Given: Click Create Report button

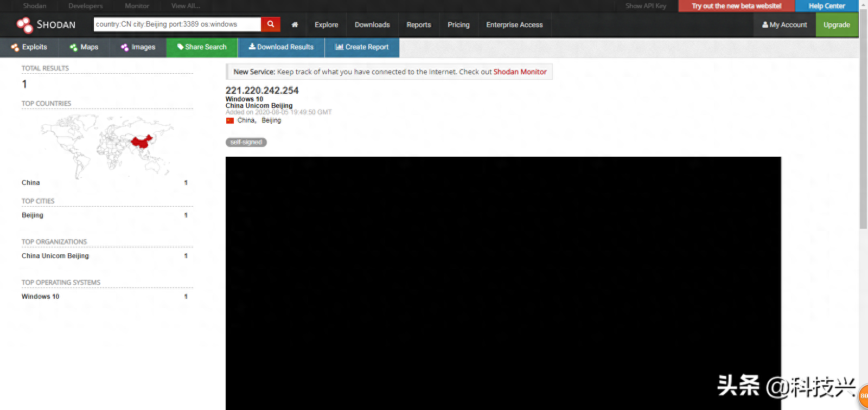Looking at the screenshot, I should [362, 47].
